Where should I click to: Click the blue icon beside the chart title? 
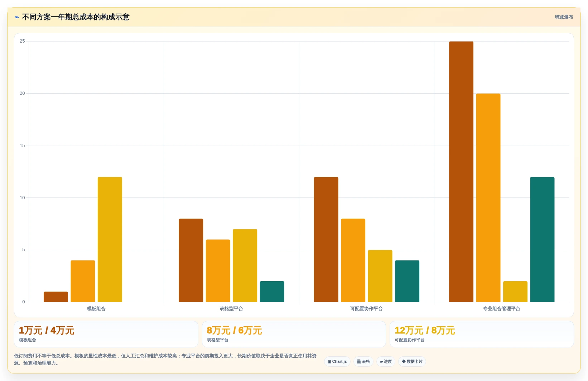(x=16, y=17)
